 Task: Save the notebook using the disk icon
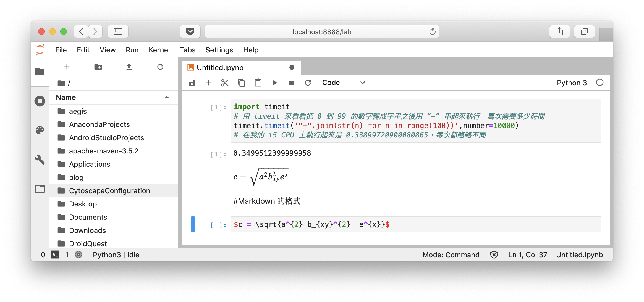[192, 83]
